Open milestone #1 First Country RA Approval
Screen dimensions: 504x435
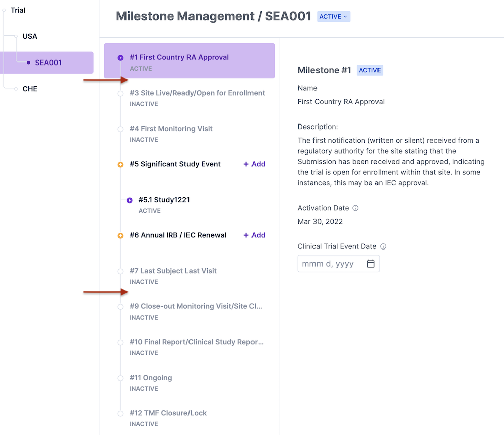(190, 61)
